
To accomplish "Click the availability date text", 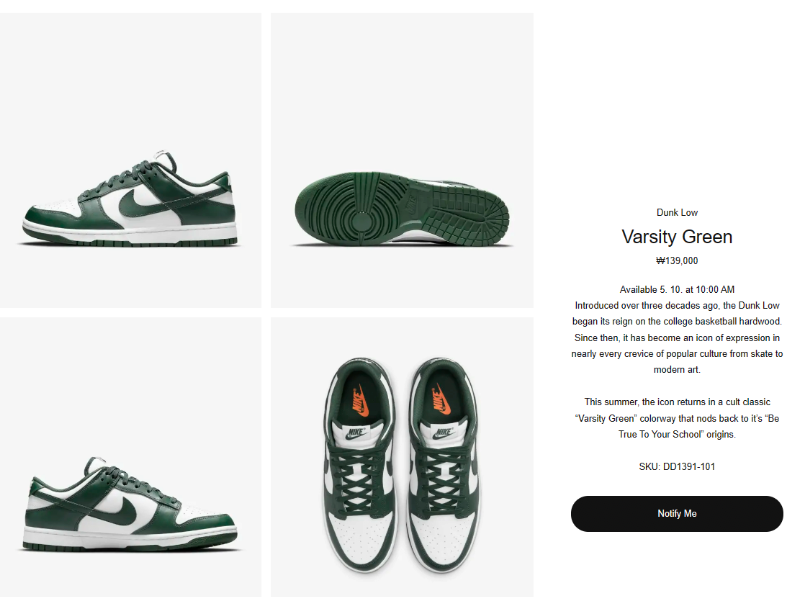I will tap(677, 290).
